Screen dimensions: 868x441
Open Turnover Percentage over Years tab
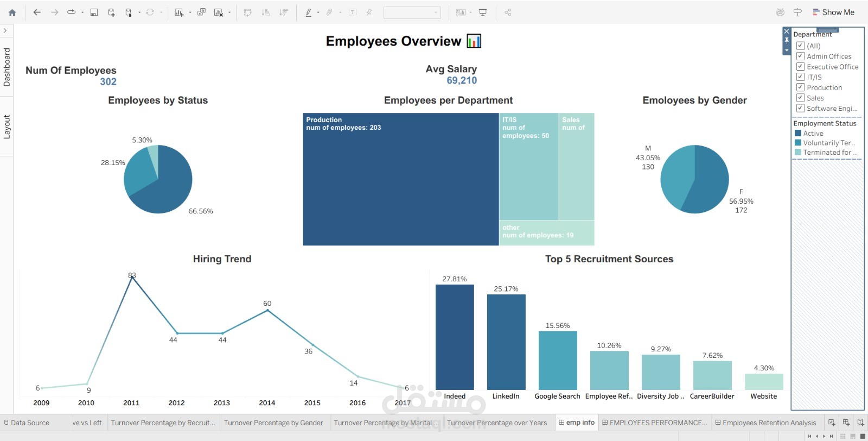click(497, 423)
